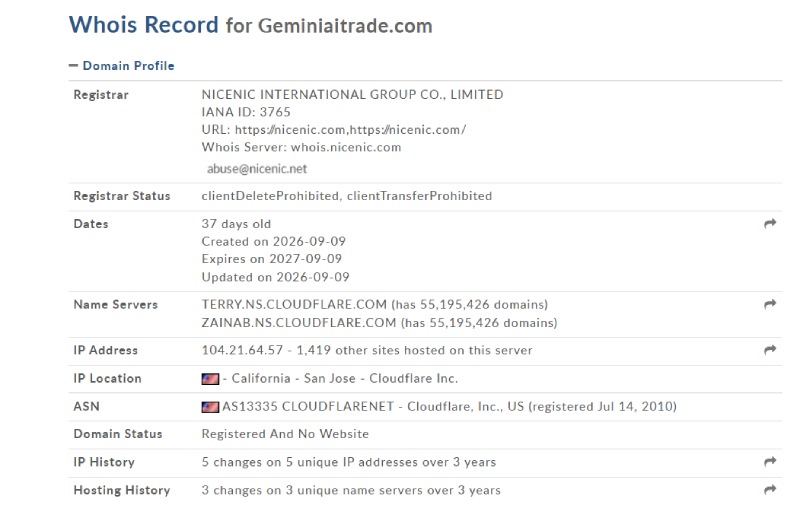Click the US flag in ASN row
This screenshot has width=800, height=505.
[210, 407]
